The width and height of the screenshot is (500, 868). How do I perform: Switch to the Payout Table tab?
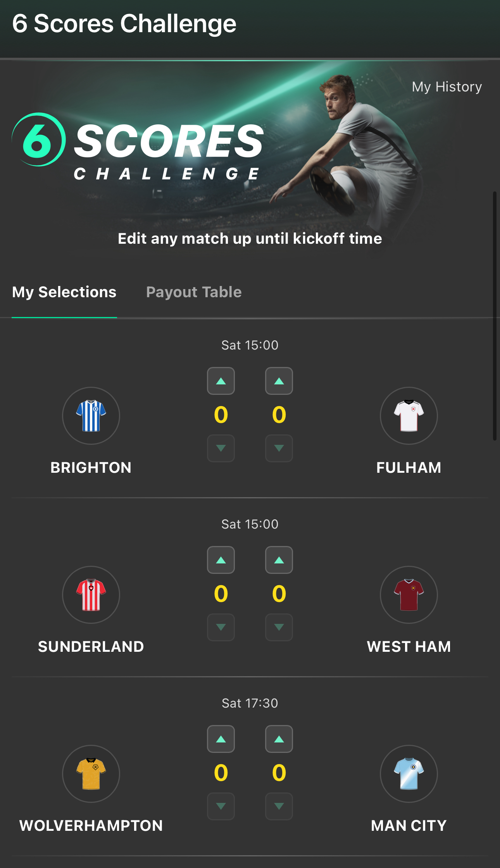click(x=194, y=292)
